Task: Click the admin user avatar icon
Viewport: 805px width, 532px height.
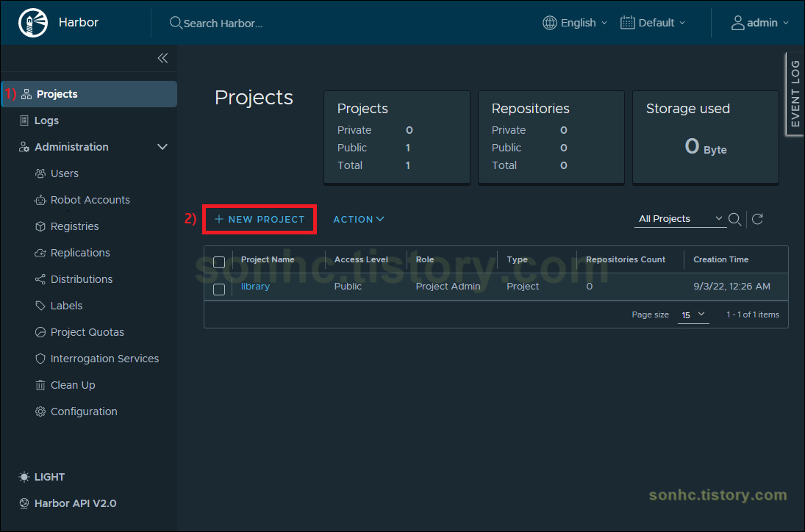Action: (738, 23)
